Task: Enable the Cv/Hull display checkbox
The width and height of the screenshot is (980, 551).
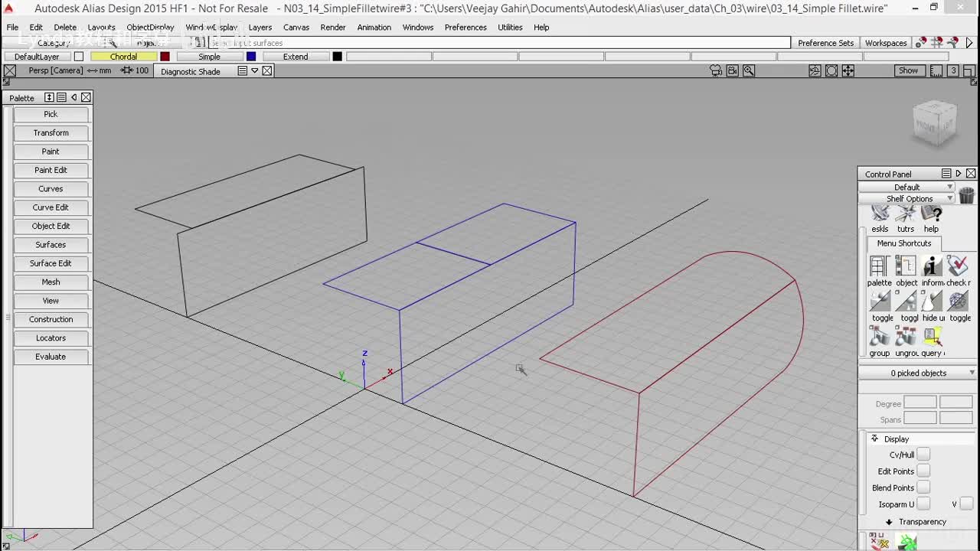Action: point(923,455)
